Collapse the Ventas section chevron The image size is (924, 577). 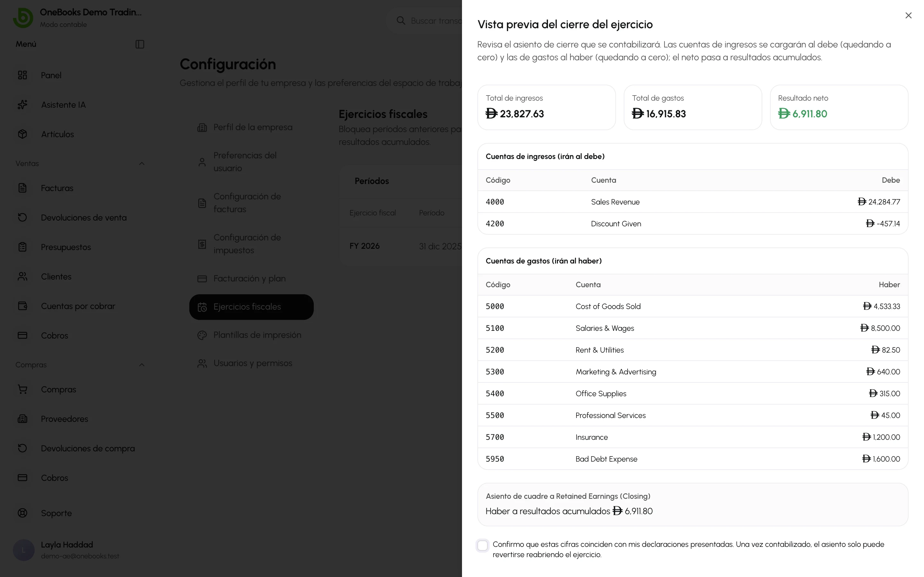point(142,163)
